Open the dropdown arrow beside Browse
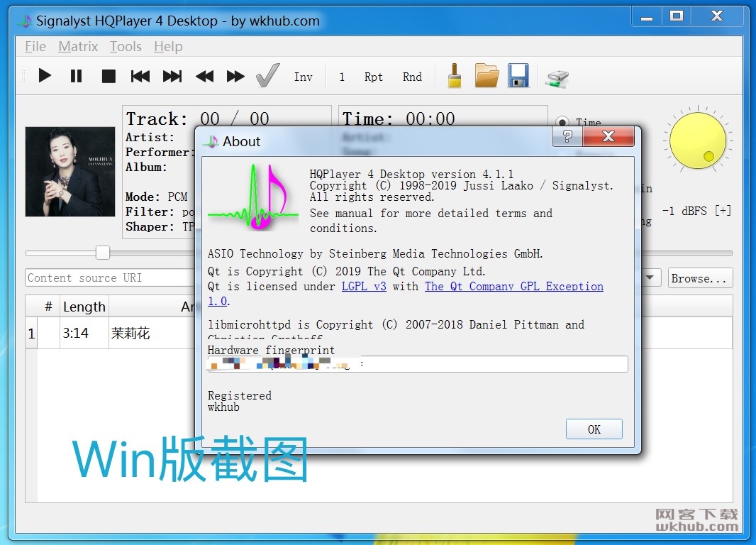Image resolution: width=756 pixels, height=545 pixels. (650, 277)
